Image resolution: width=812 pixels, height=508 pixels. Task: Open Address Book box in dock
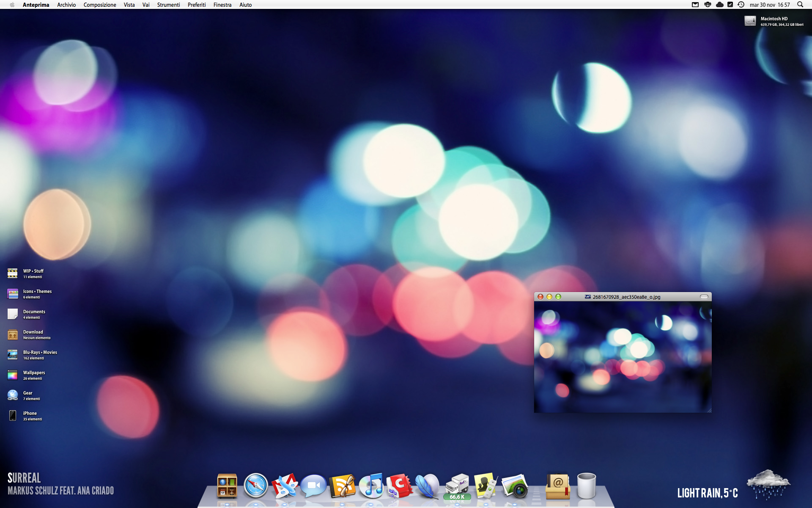point(558,486)
